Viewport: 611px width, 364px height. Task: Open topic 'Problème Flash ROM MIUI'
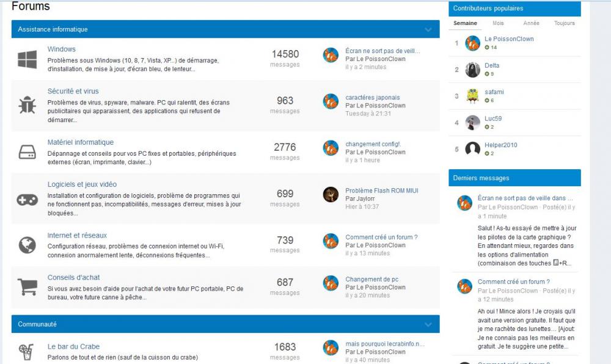pos(382,191)
